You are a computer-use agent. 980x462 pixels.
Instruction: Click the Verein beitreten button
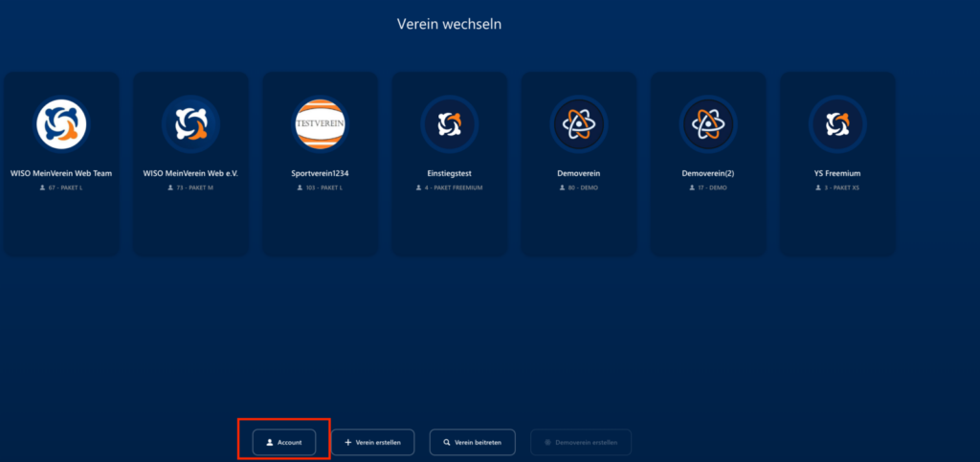472,442
